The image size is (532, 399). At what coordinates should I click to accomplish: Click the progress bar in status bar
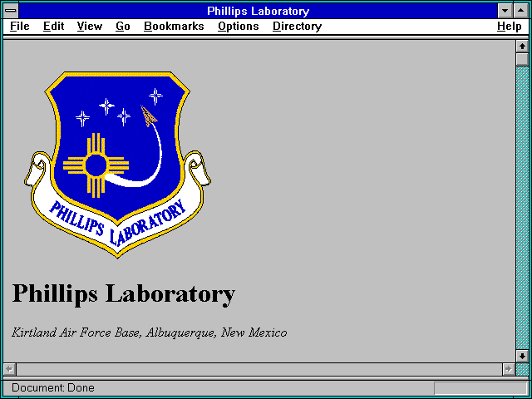(480, 388)
